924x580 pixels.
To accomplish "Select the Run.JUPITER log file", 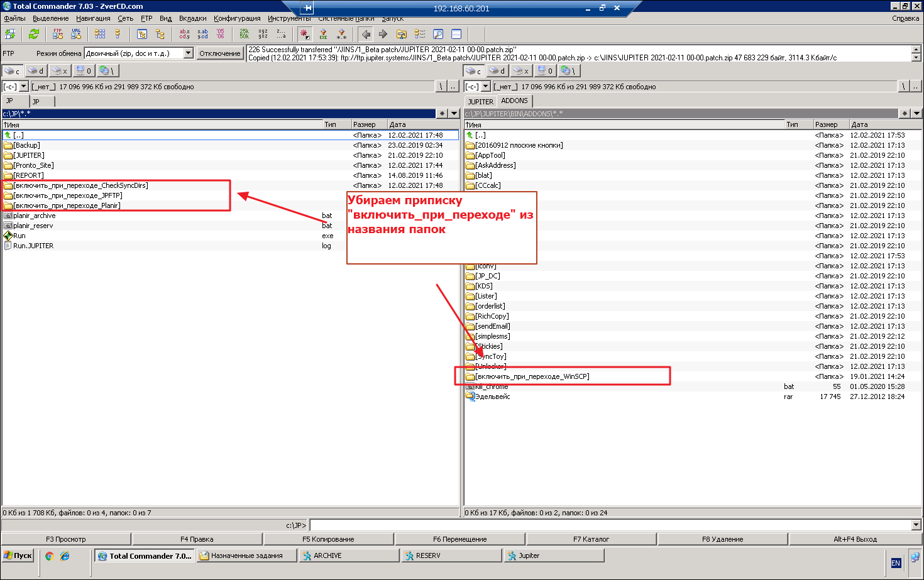I will pos(33,246).
